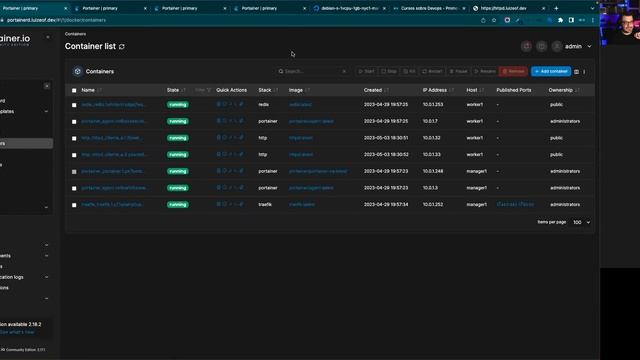The width and height of the screenshot is (640, 360).
Task: Click the magnifier icon in the search box
Action: [281, 71]
